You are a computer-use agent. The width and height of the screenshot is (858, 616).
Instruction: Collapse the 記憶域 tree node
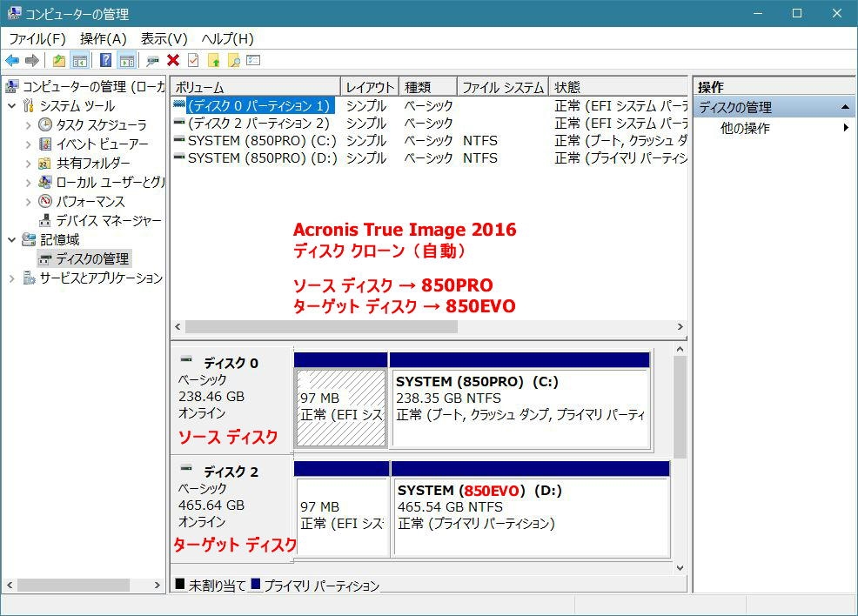pyautogui.click(x=12, y=239)
